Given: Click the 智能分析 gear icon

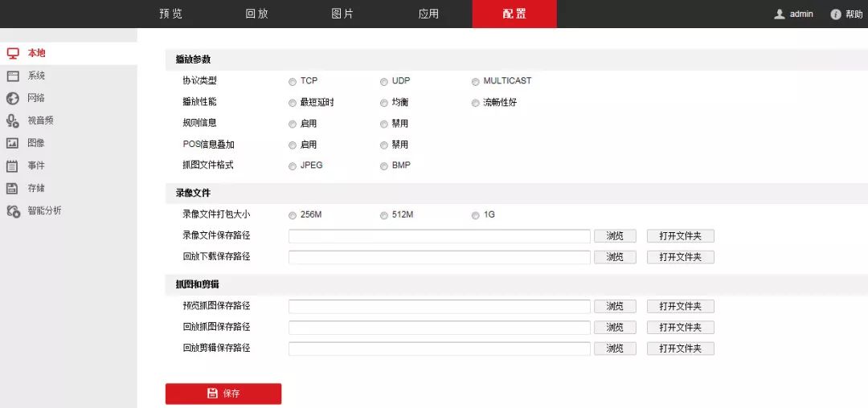Looking at the screenshot, I should (12, 210).
